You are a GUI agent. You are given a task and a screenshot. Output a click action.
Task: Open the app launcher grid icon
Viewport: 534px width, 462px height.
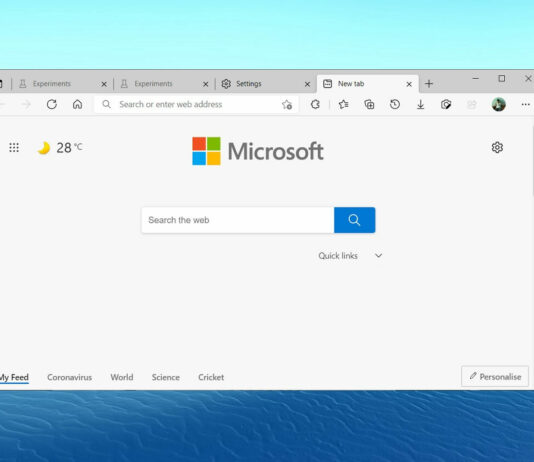(x=14, y=147)
